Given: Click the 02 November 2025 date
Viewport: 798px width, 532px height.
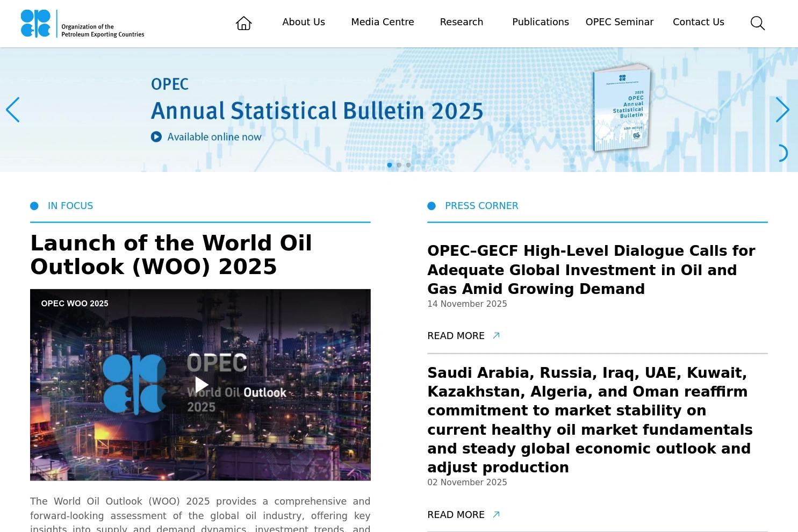Looking at the screenshot, I should pos(467,483).
